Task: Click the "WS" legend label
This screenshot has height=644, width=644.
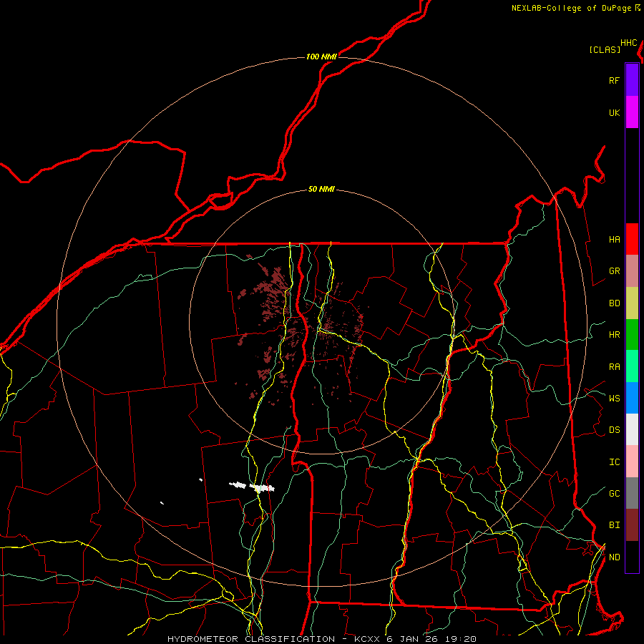Action: click(614, 398)
